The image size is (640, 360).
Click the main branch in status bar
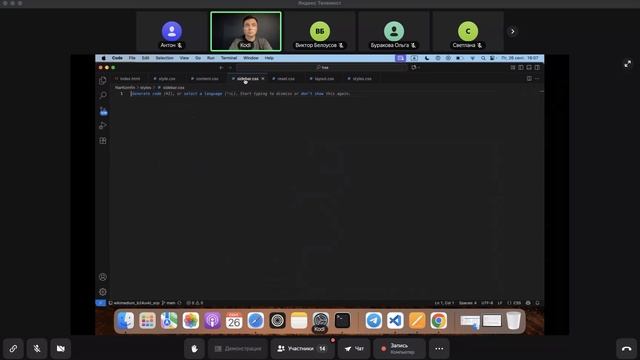(169, 303)
